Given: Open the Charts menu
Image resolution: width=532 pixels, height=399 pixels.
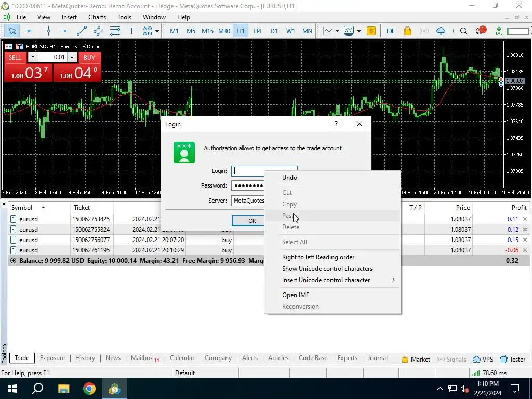Looking at the screenshot, I should pos(97,17).
